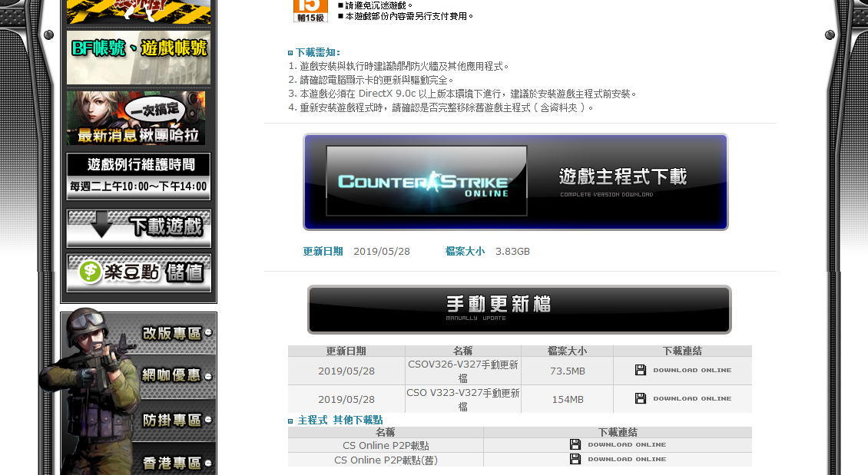Click the 154MB file size cell

(568, 399)
